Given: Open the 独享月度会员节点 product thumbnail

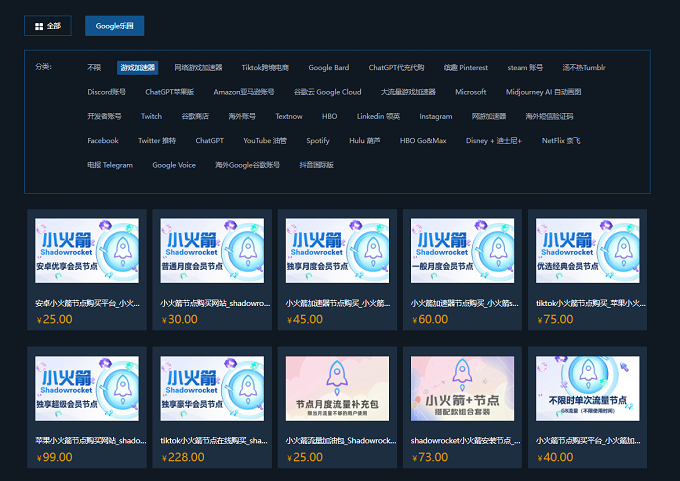Looking at the screenshot, I should pos(337,250).
